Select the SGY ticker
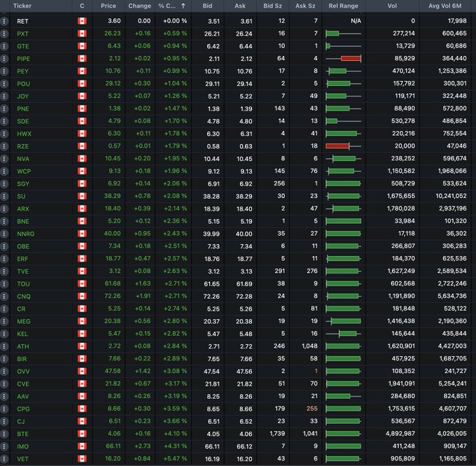Screen dimensions: 476x466 pos(23,184)
